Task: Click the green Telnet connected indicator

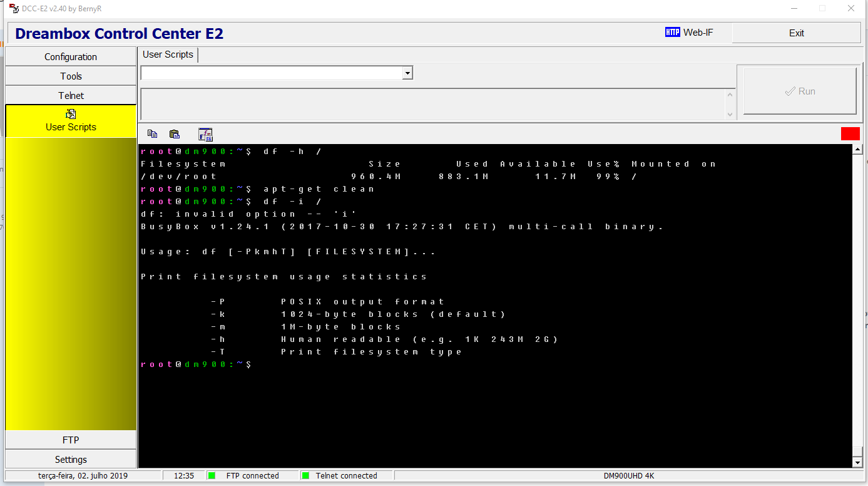Action: point(305,475)
